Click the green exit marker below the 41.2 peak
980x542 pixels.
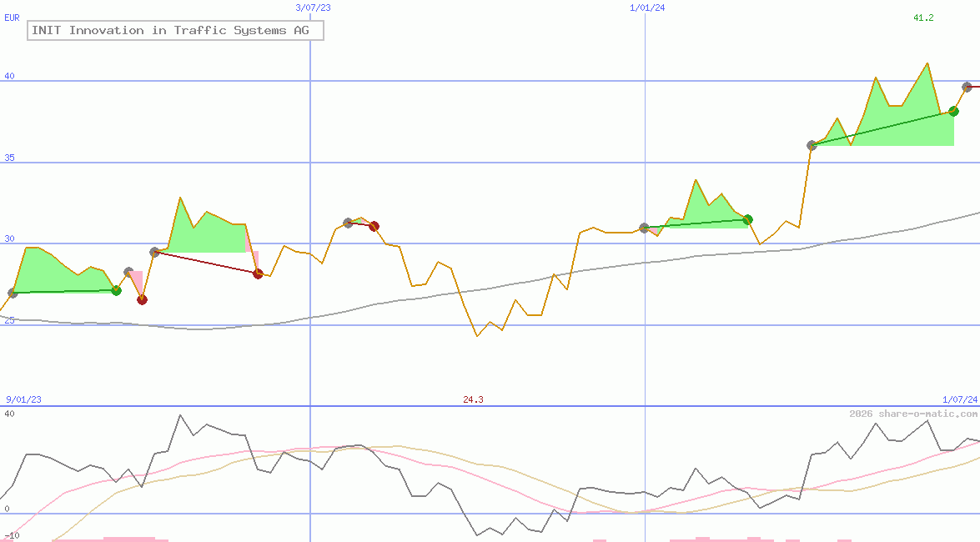[953, 111]
